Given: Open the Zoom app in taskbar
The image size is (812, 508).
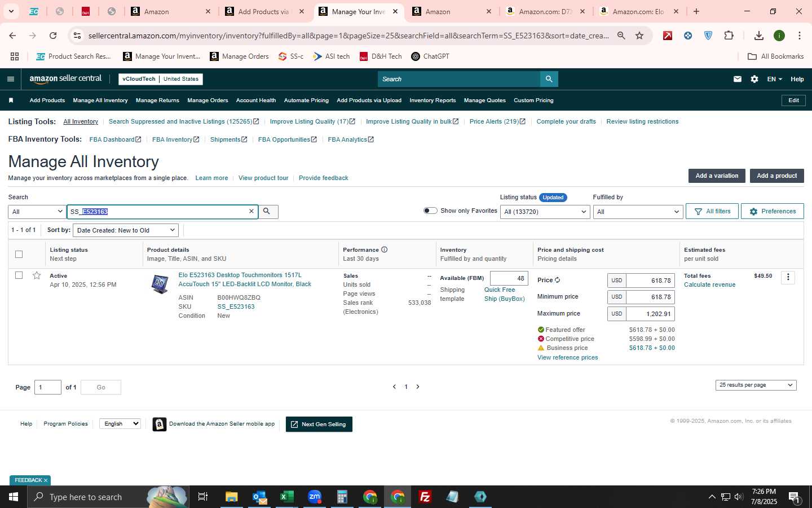Looking at the screenshot, I should pos(315,497).
